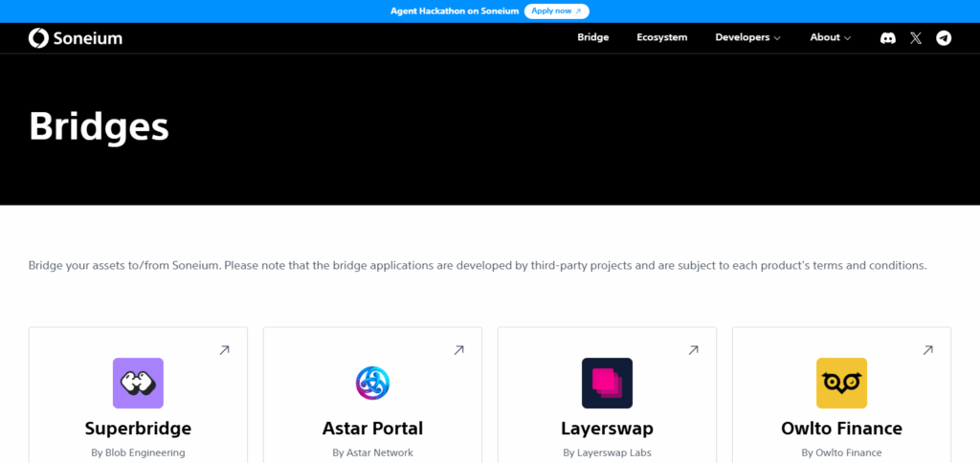The image size is (980, 463).
Task: Click the external arrow on Superbridge card
Action: 224,350
